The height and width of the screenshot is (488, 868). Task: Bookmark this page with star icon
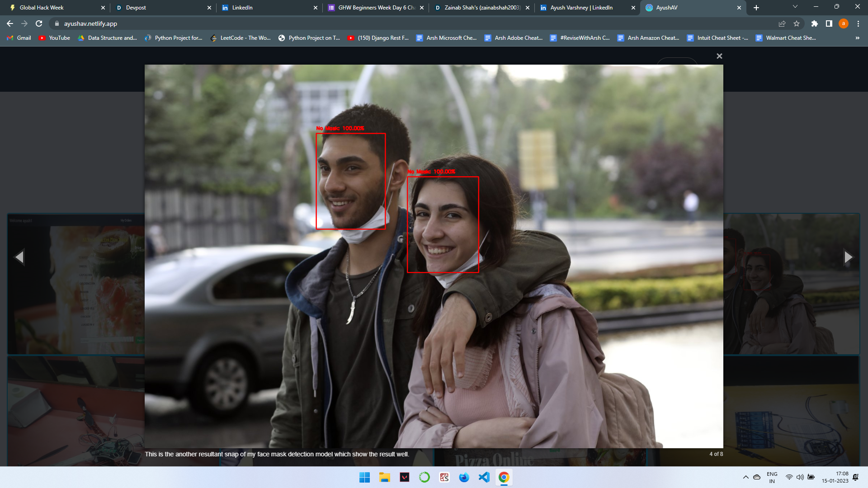[797, 23]
